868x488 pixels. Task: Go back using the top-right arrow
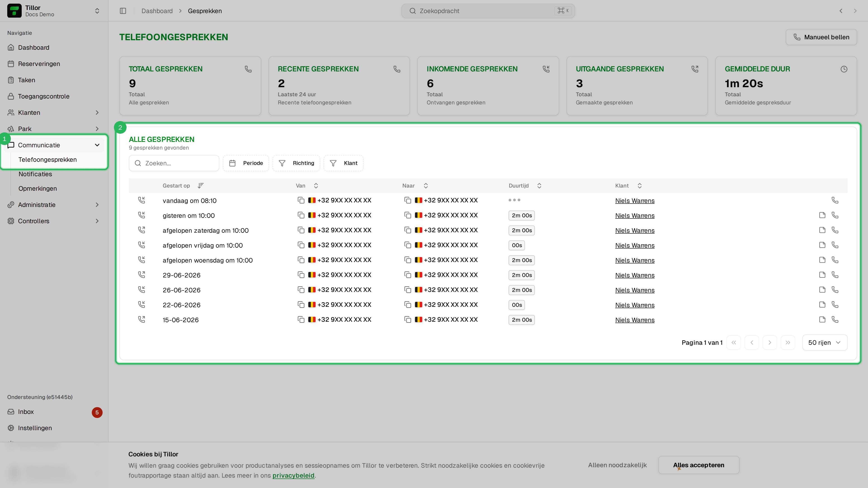coord(841,11)
